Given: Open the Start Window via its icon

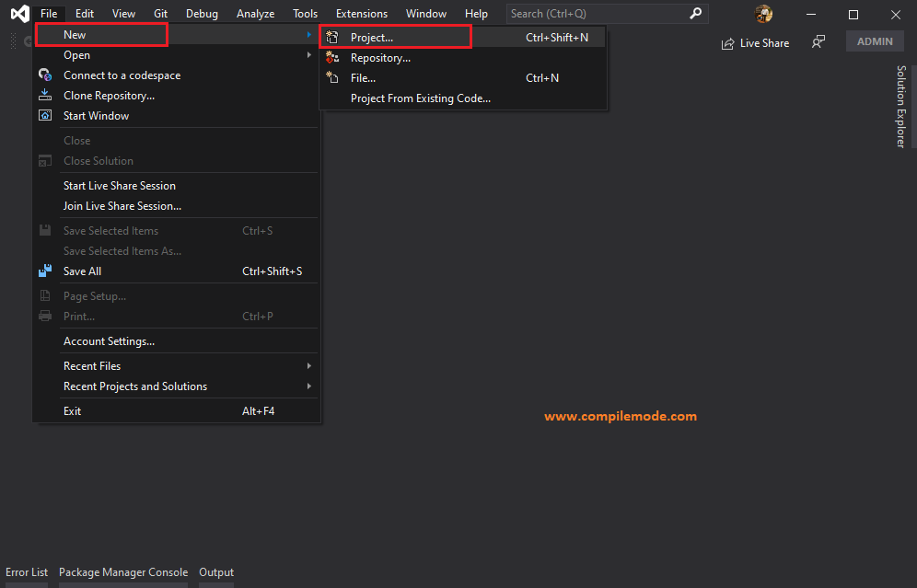Looking at the screenshot, I should coord(45,115).
